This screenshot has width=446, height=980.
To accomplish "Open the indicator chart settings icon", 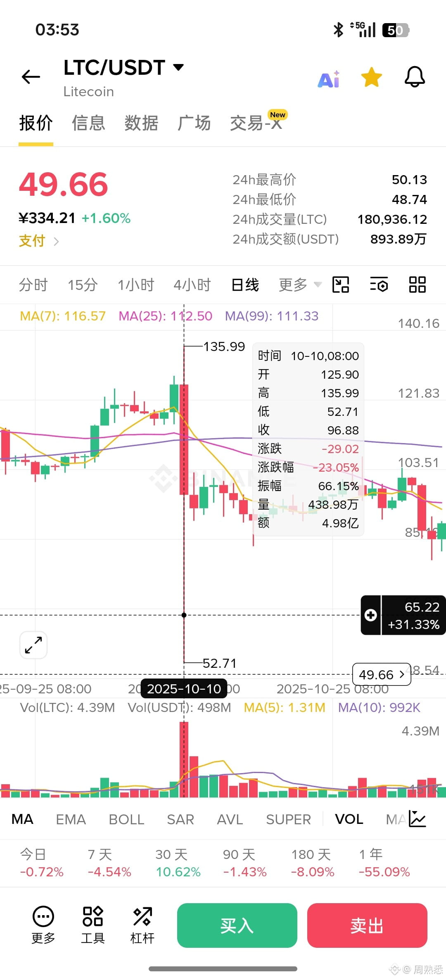I will [418, 819].
